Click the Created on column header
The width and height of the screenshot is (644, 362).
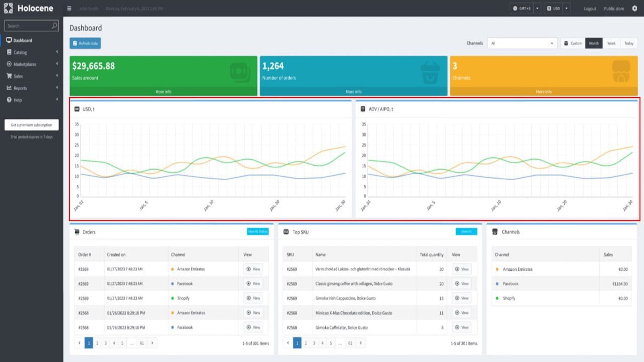[x=116, y=255]
